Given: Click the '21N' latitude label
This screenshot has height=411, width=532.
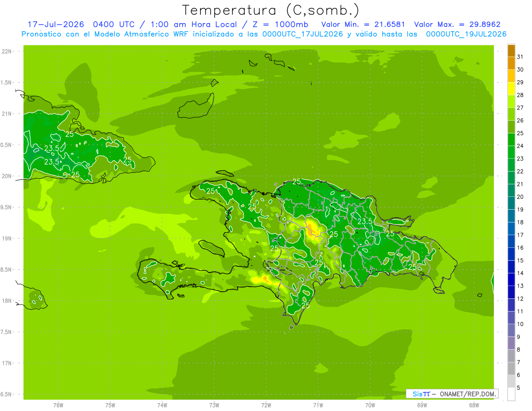Looking at the screenshot, I should coord(7,114).
